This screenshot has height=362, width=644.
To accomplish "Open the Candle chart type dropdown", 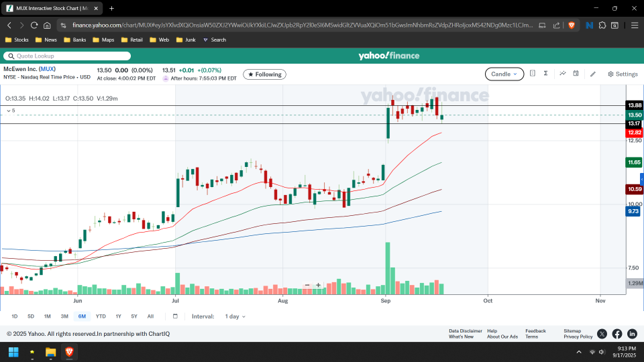I will click(x=504, y=74).
